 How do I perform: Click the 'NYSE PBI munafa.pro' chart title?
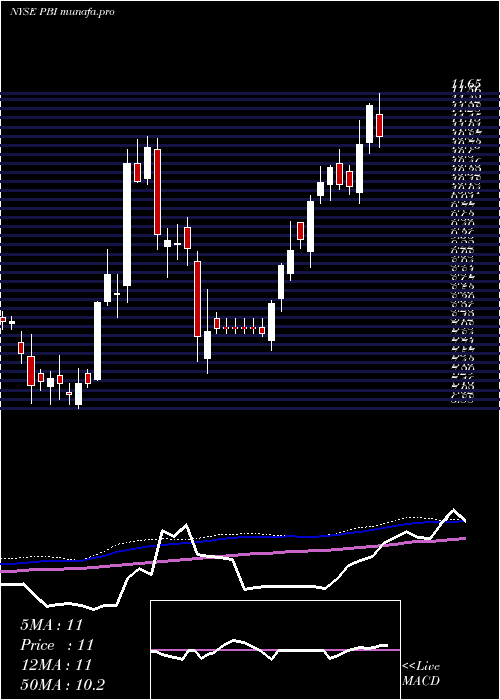click(x=62, y=12)
